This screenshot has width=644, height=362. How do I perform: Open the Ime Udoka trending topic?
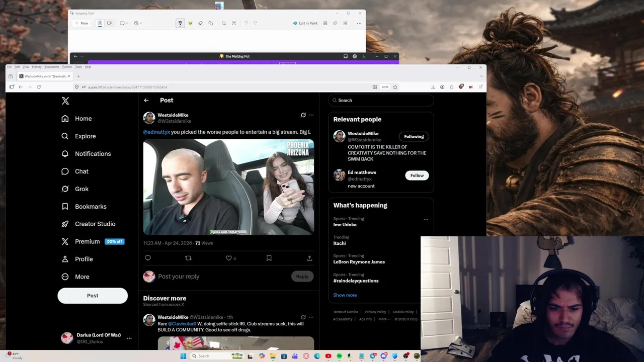click(345, 225)
